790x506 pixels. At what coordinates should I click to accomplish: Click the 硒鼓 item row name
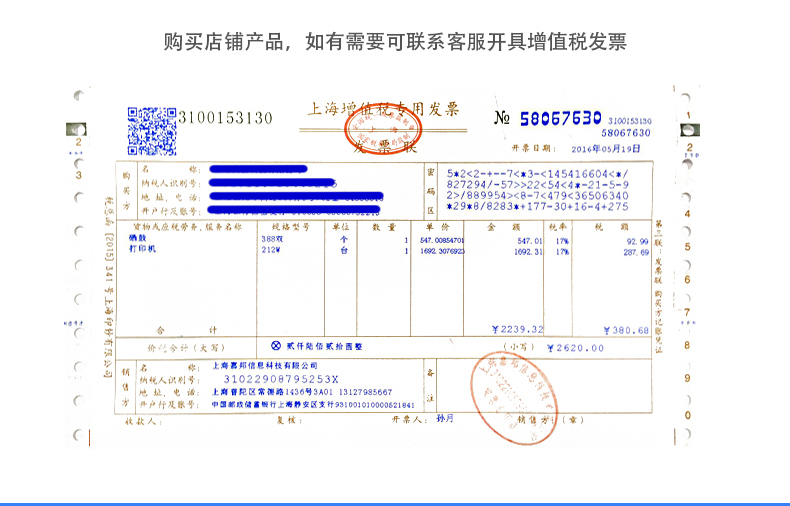tap(138, 238)
